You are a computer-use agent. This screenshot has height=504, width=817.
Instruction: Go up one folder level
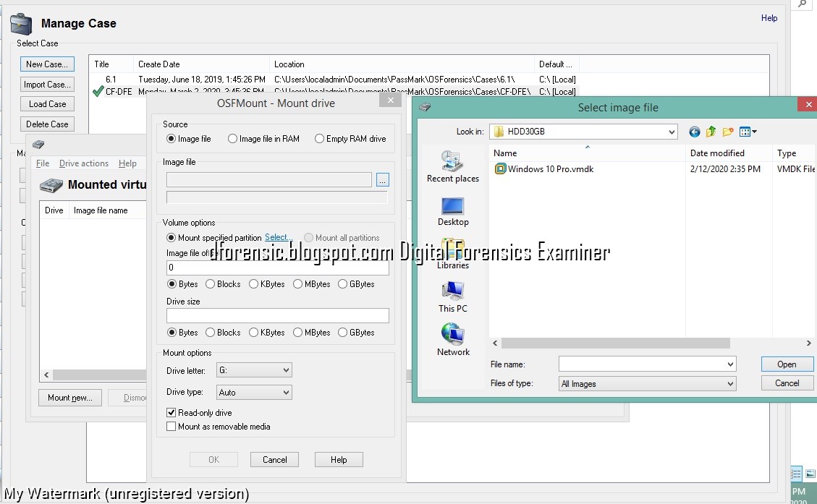(711, 132)
